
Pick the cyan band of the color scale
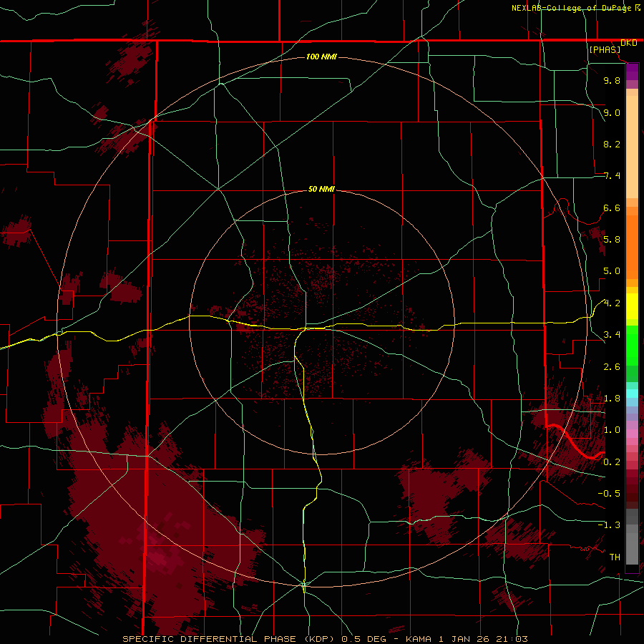point(632,394)
